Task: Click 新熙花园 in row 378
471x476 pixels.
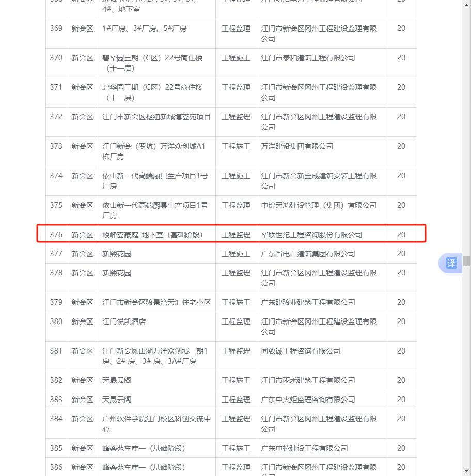Action: point(117,272)
